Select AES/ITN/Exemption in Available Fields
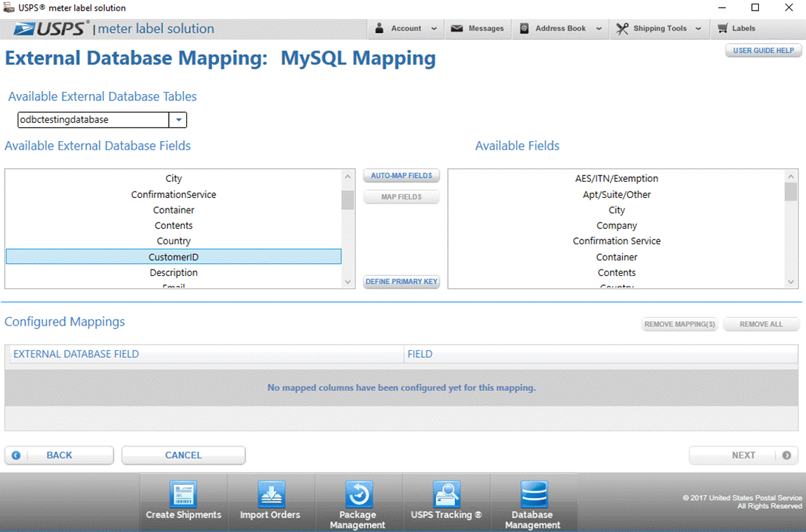 pyautogui.click(x=616, y=178)
